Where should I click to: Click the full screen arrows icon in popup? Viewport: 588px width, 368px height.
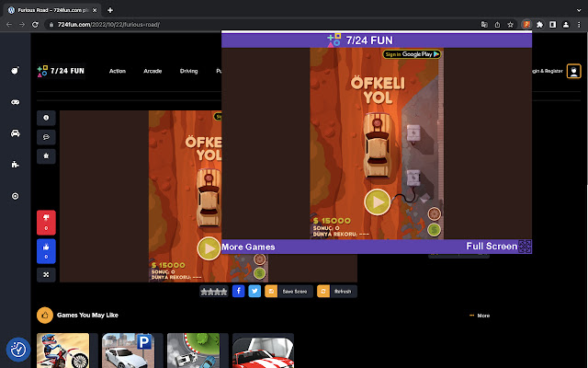pos(525,247)
